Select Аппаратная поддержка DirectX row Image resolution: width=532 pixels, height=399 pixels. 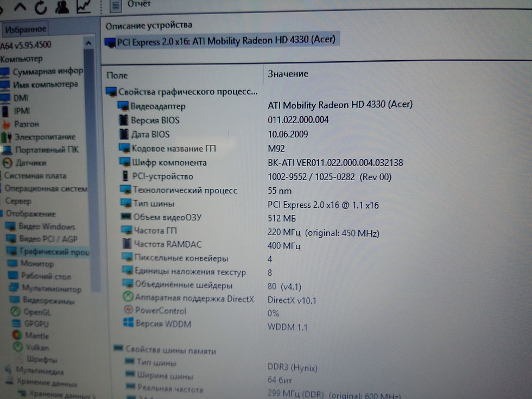(x=219, y=299)
